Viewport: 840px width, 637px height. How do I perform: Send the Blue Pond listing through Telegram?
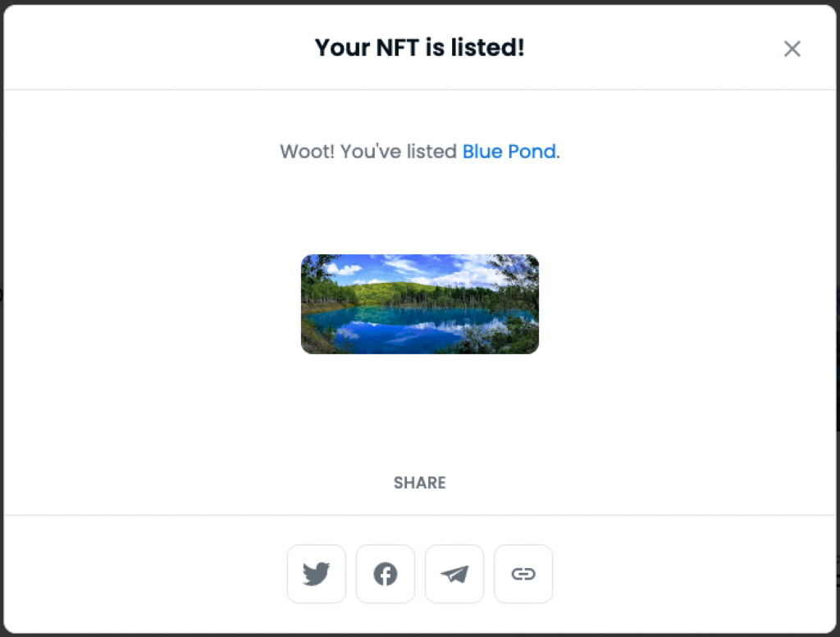coord(454,574)
